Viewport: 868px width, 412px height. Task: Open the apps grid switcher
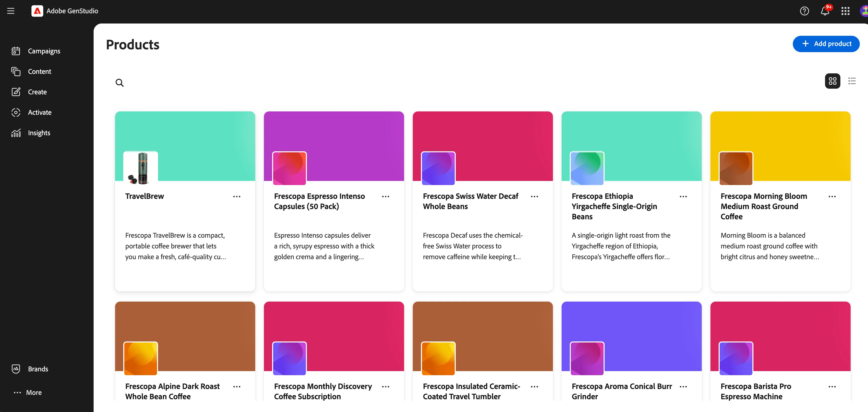pos(845,11)
